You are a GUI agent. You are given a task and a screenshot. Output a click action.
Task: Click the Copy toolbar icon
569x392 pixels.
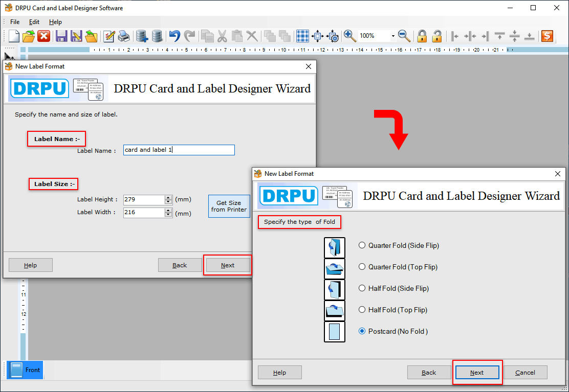tap(207, 36)
